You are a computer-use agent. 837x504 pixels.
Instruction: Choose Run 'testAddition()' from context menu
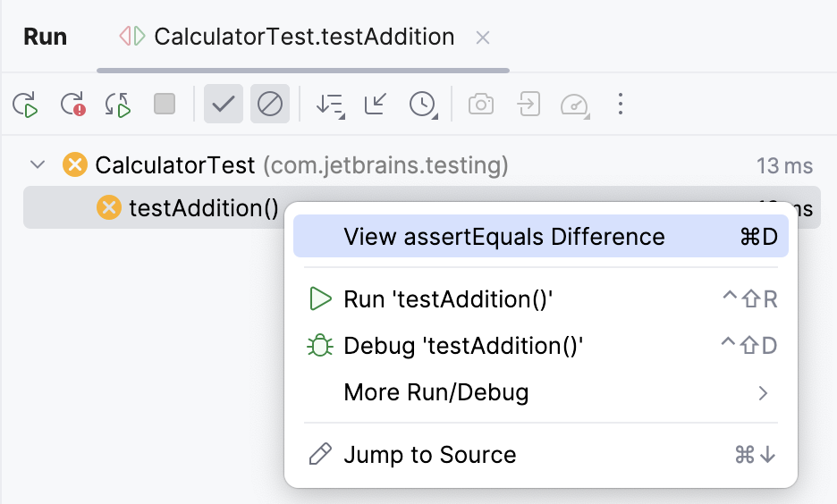click(x=448, y=299)
